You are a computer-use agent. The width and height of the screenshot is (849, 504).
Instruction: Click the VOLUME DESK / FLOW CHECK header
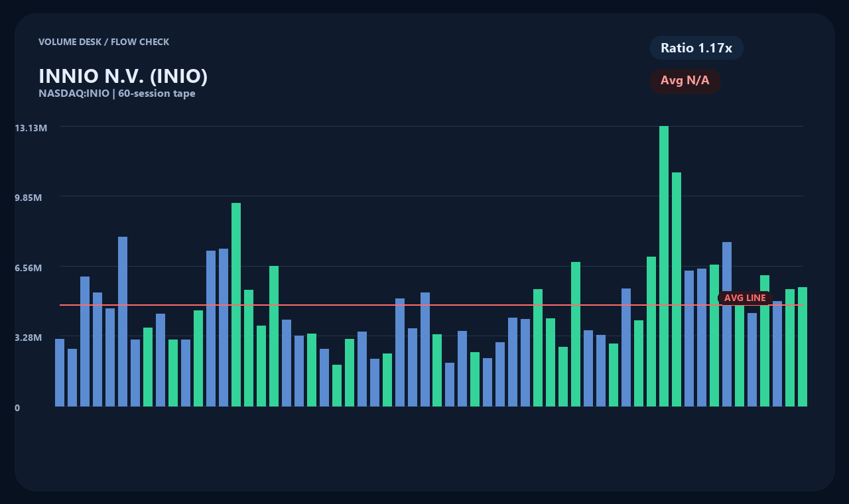103,42
